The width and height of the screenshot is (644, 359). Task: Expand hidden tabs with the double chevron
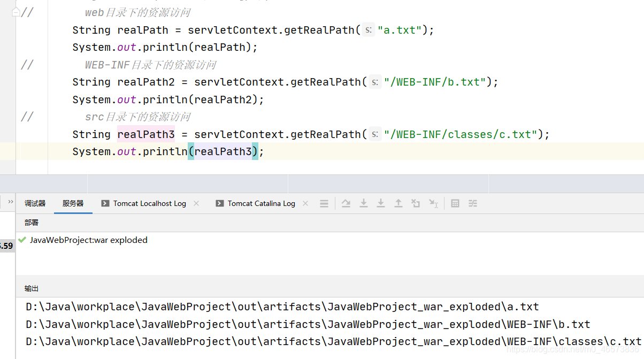point(11,202)
